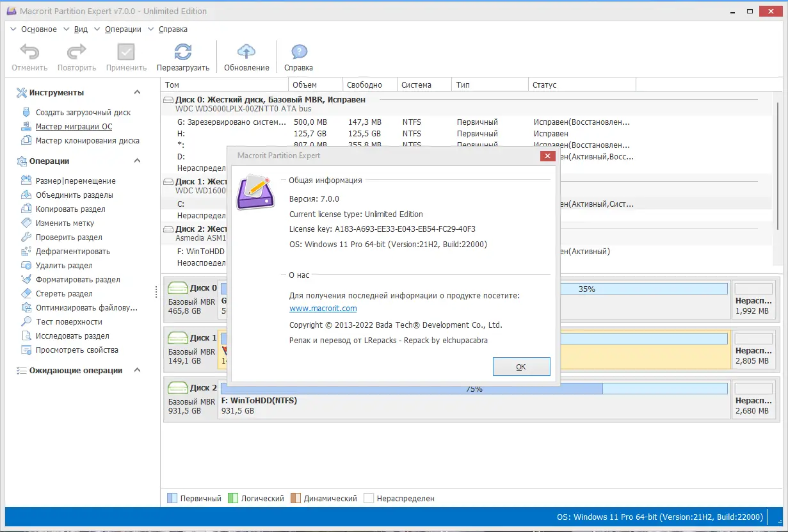This screenshot has height=532, width=788.
Task: Click the Динамический legend color swatch
Action: (x=295, y=498)
